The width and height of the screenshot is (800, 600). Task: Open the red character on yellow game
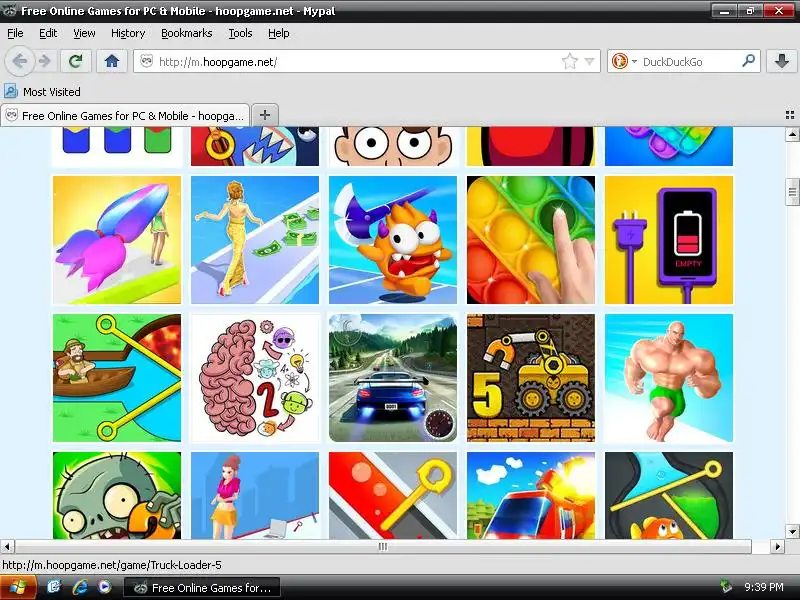[x=531, y=146]
